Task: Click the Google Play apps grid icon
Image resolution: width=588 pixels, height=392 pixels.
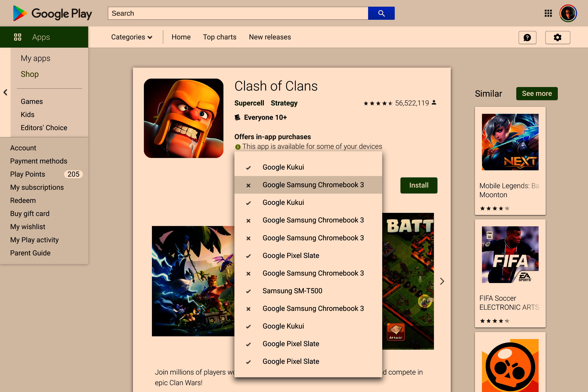Action: [548, 13]
